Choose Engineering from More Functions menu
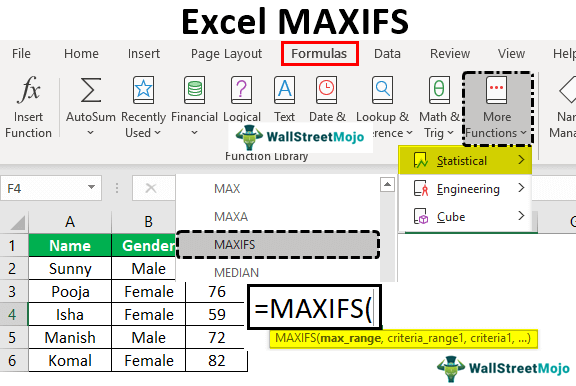576x386 pixels. [465, 188]
